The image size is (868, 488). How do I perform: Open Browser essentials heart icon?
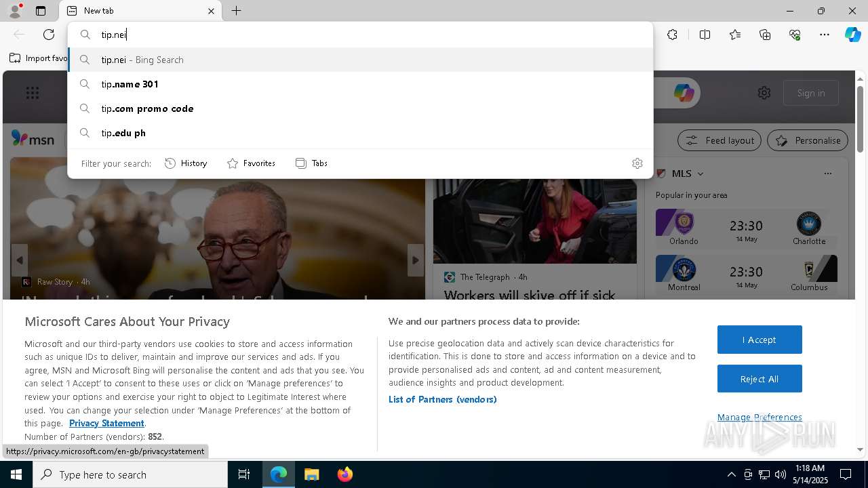click(x=795, y=35)
